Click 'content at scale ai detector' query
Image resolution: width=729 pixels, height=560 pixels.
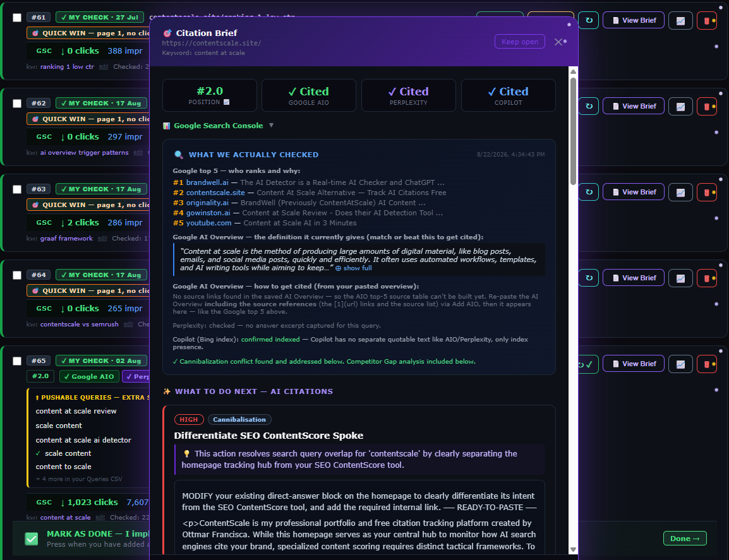[x=83, y=440]
